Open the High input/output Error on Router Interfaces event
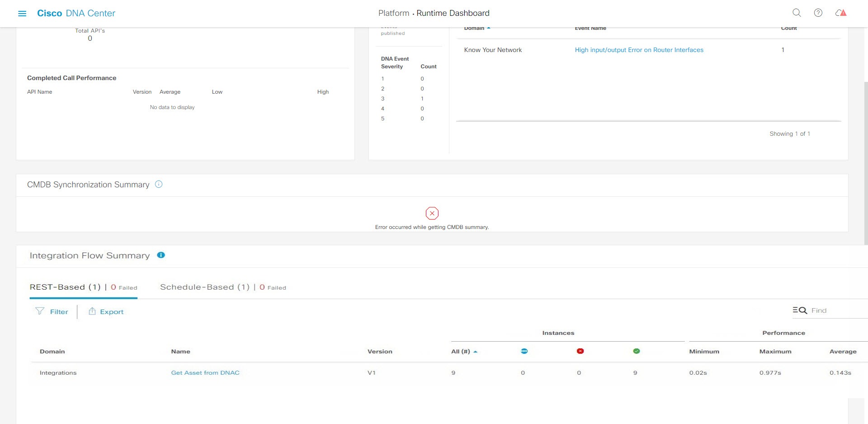Viewport: 868px width, 424px height. (x=639, y=50)
